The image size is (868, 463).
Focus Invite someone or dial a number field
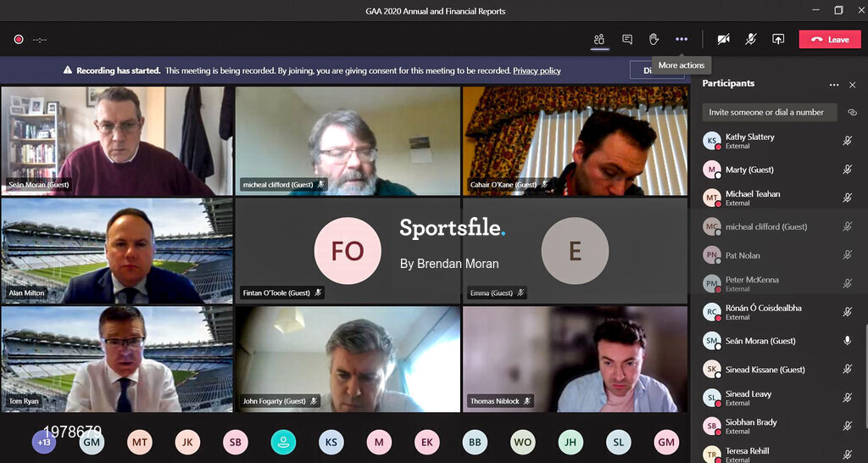point(770,112)
